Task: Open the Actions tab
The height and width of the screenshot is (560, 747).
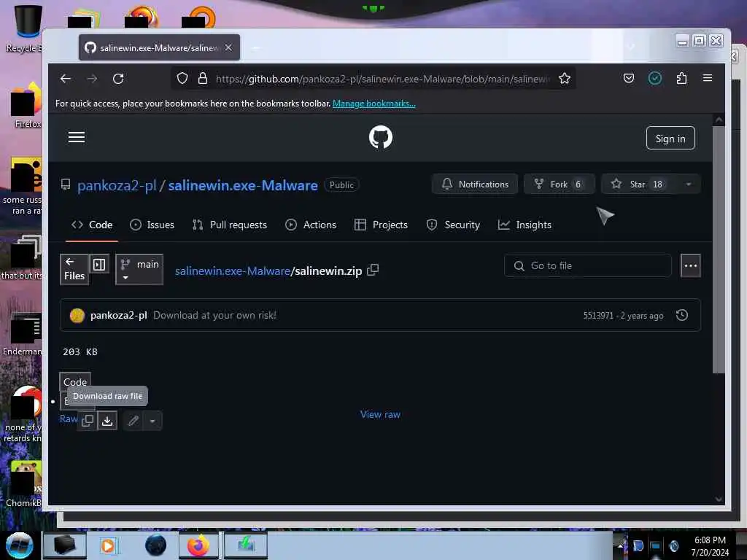Action: [311, 225]
